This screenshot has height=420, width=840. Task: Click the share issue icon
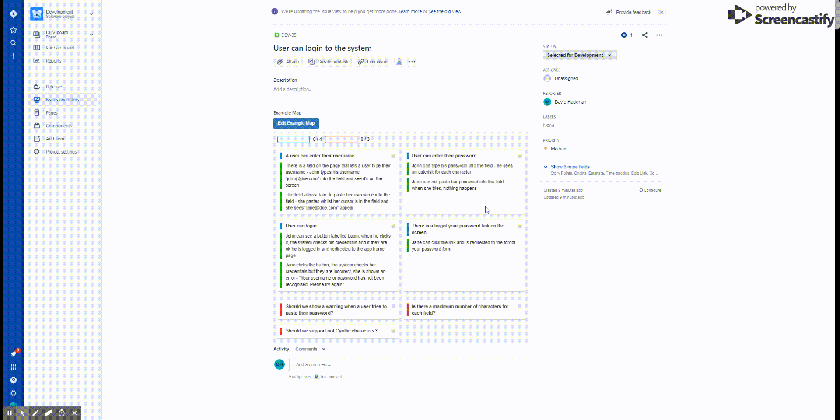[x=645, y=35]
